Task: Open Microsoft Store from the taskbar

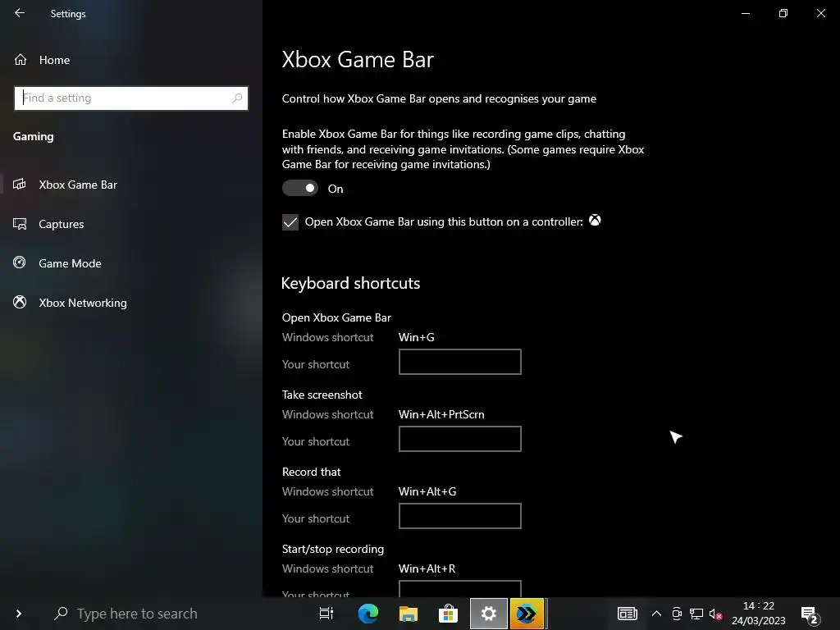Action: 449,614
